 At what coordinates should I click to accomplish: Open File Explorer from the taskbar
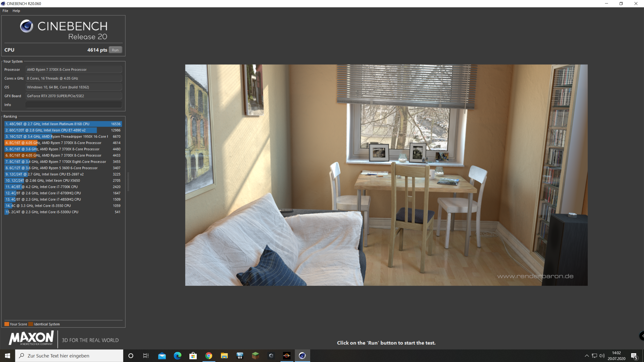click(x=224, y=356)
